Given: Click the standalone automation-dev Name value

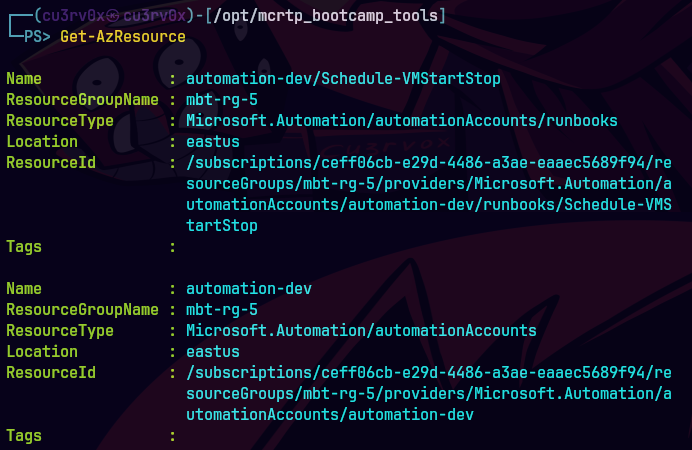Looking at the screenshot, I should (249, 289).
